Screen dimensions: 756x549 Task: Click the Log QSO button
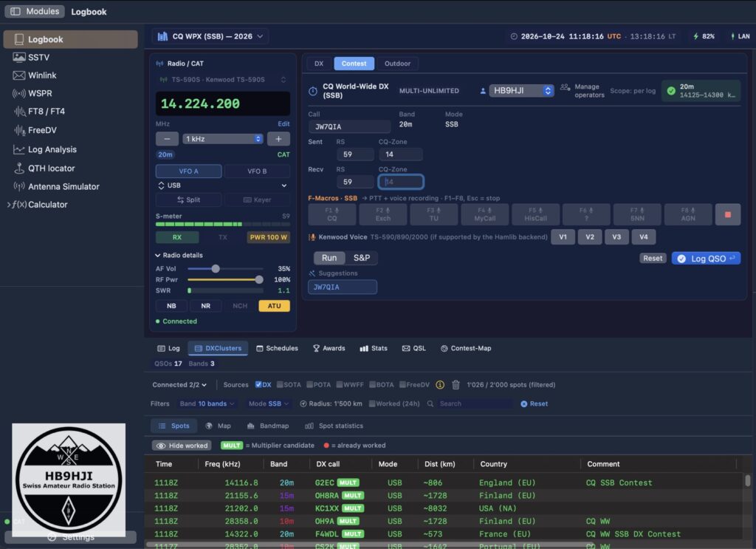point(706,259)
